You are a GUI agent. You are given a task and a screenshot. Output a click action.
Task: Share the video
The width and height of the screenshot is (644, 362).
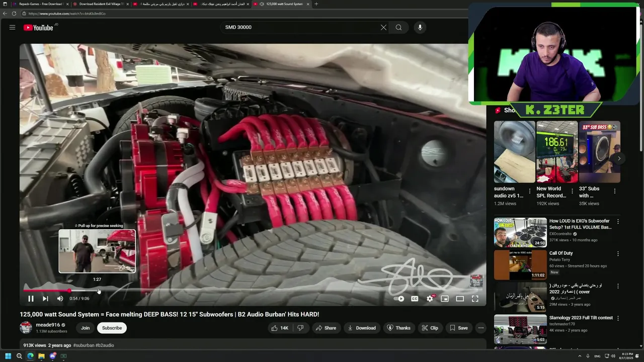(x=326, y=328)
